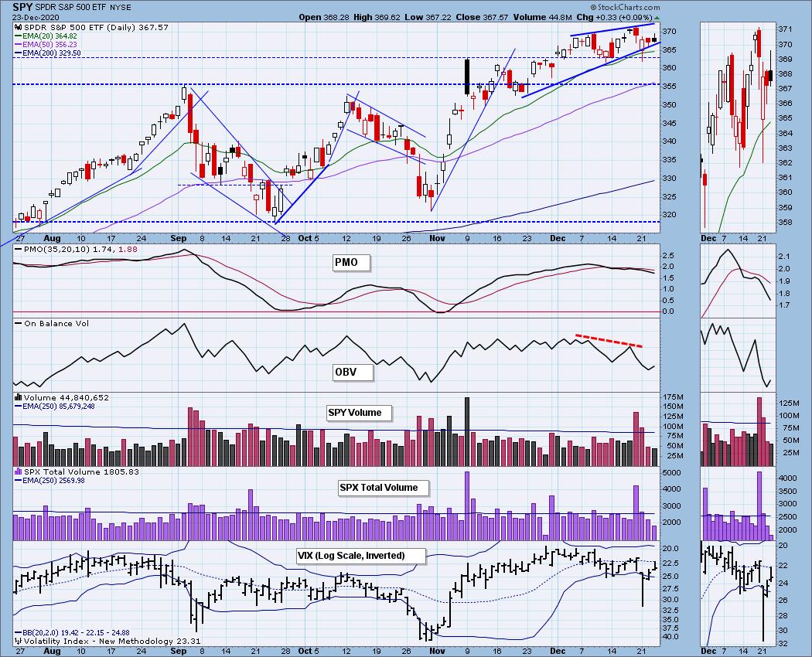Click the Oct 5 label on price chart axis
This screenshot has width=812, height=657.
309,239
